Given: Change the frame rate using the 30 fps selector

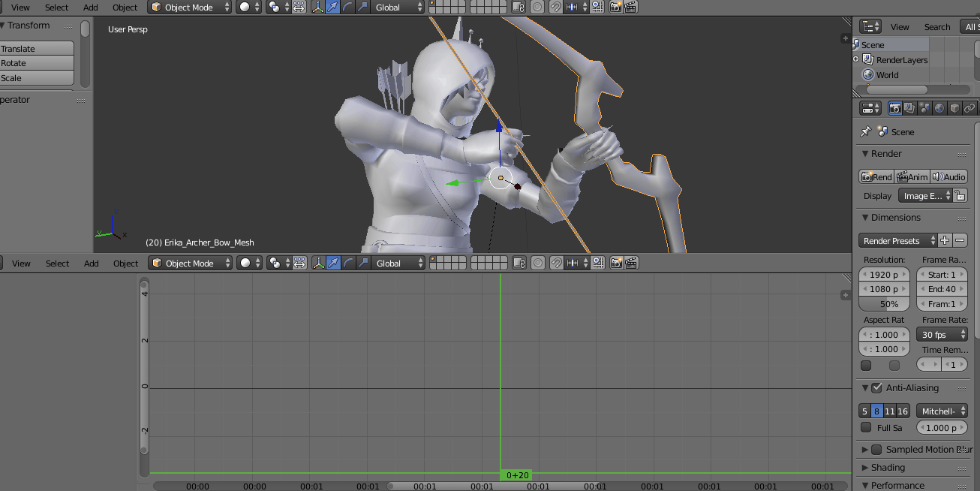Looking at the screenshot, I should 941,334.
